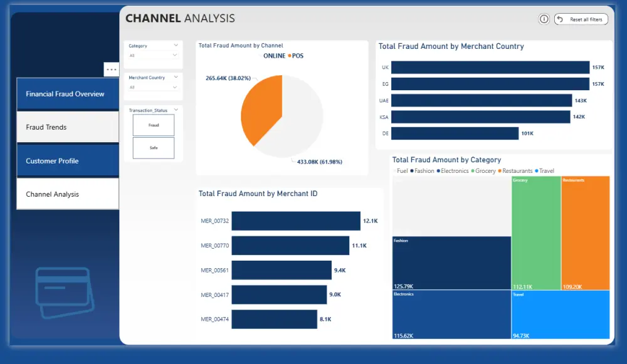
Task: Select Safe in Transaction_Status slicer
Action: coord(154,148)
